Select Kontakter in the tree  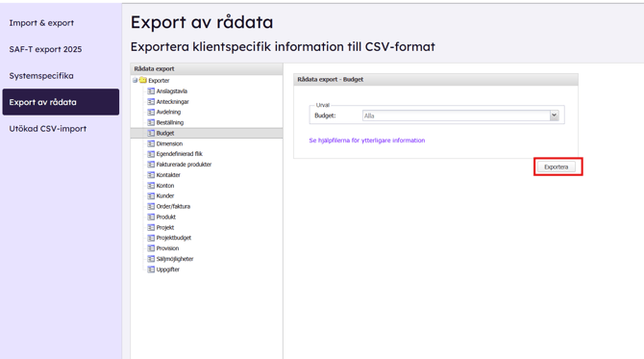point(168,175)
